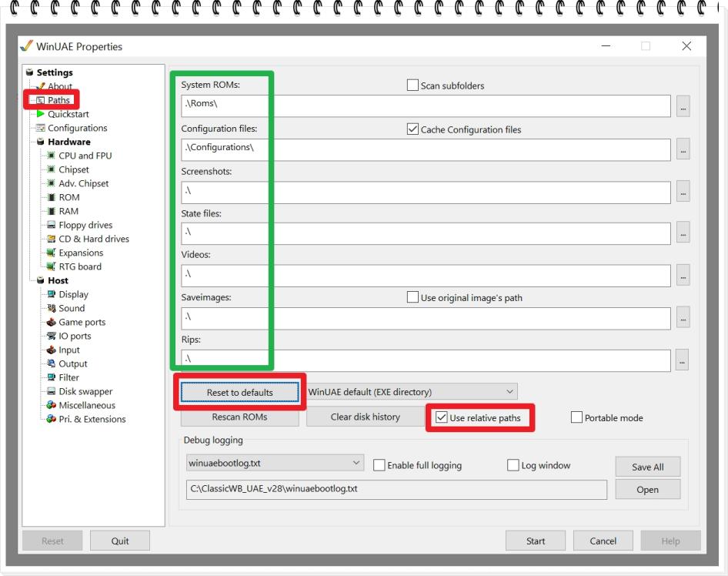Click the System ROMs path field
This screenshot has width=728, height=576.
point(425,106)
